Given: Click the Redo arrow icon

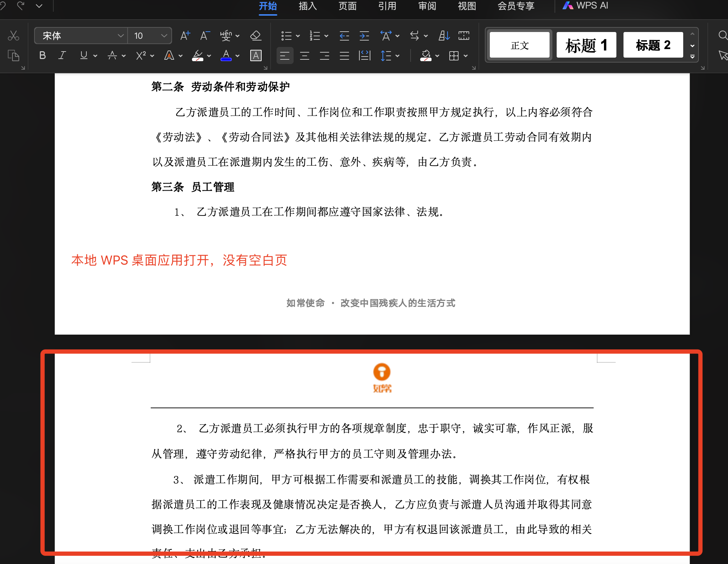Looking at the screenshot, I should tap(21, 5).
